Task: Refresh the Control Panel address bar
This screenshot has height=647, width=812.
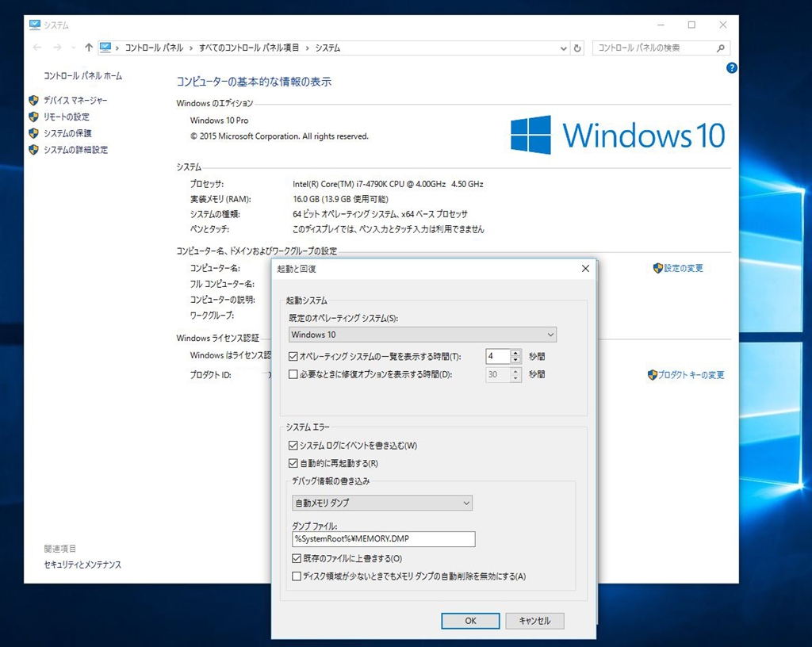Action: point(577,48)
